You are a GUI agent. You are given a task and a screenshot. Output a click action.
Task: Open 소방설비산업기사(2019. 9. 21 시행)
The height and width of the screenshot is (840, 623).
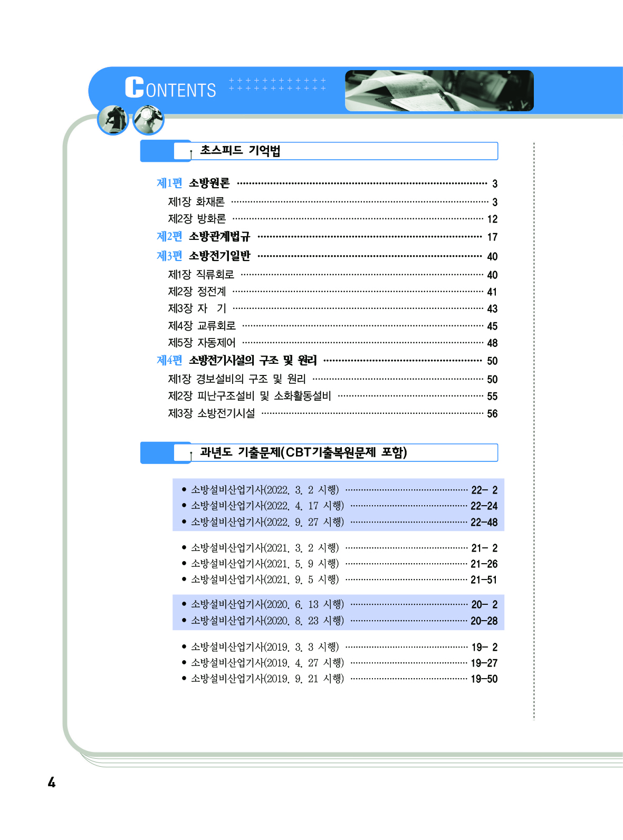click(x=339, y=679)
